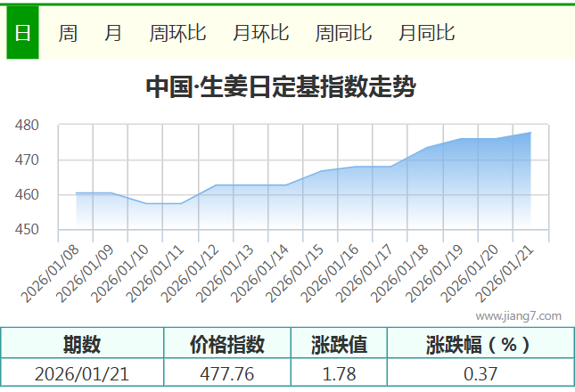Open the 月 monthly tab

(113, 34)
